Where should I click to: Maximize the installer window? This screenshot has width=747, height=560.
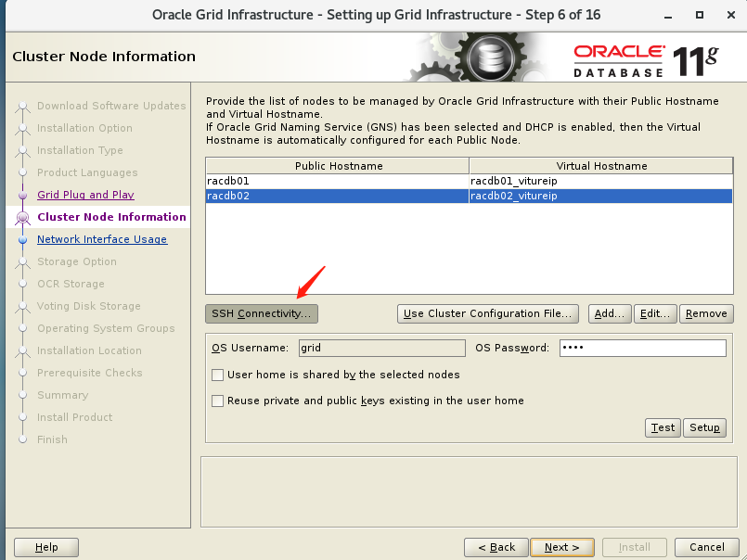click(x=700, y=15)
